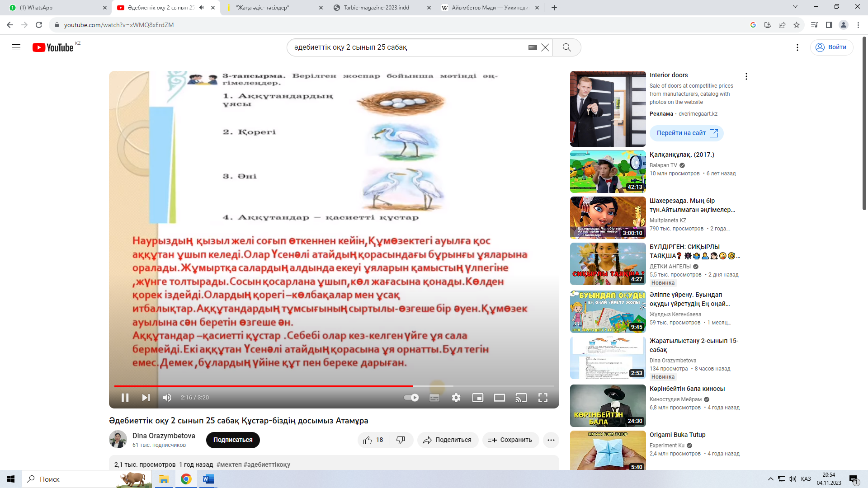Click the search magnifier button
The height and width of the screenshot is (488, 868).
[x=566, y=47]
